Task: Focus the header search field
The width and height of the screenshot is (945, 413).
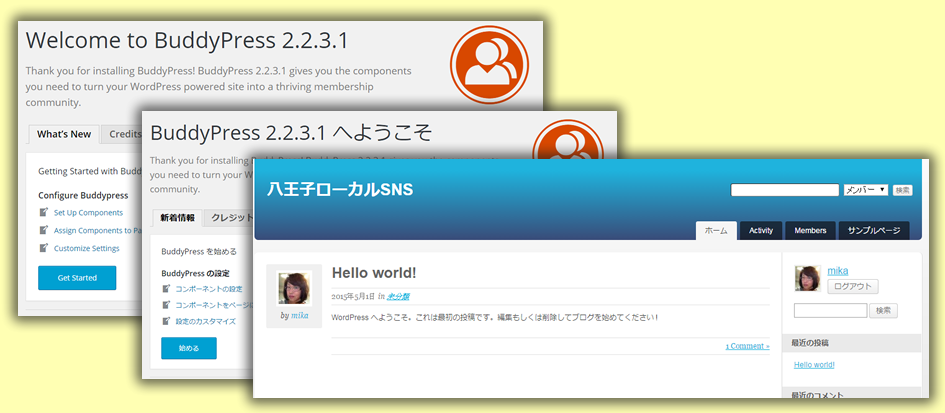Action: pos(785,190)
